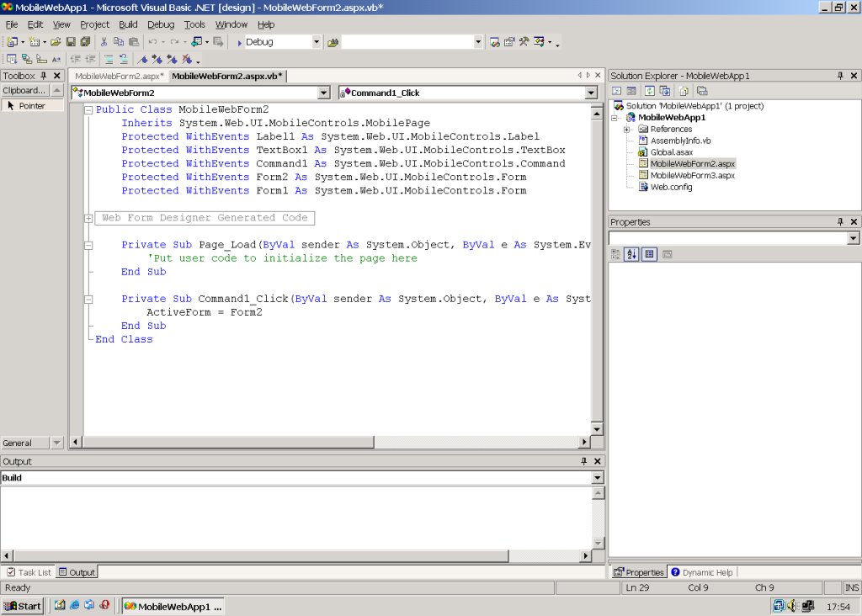Open the Build menu
The image size is (862, 616).
click(128, 24)
